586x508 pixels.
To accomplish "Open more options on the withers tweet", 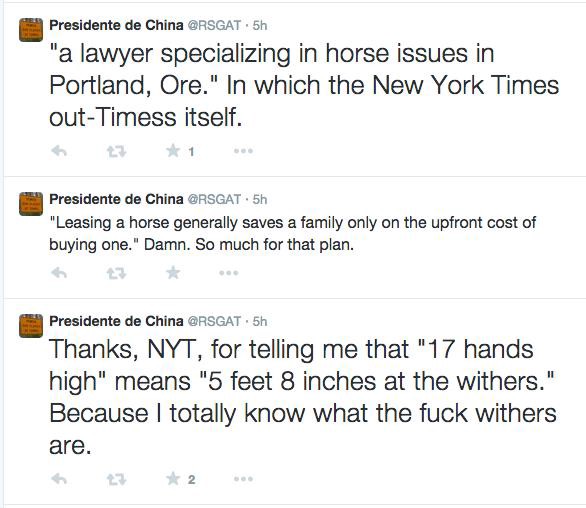I will (x=244, y=479).
